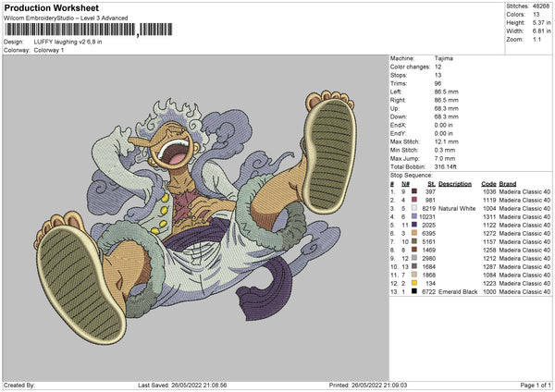Click the Created By label

(19, 385)
